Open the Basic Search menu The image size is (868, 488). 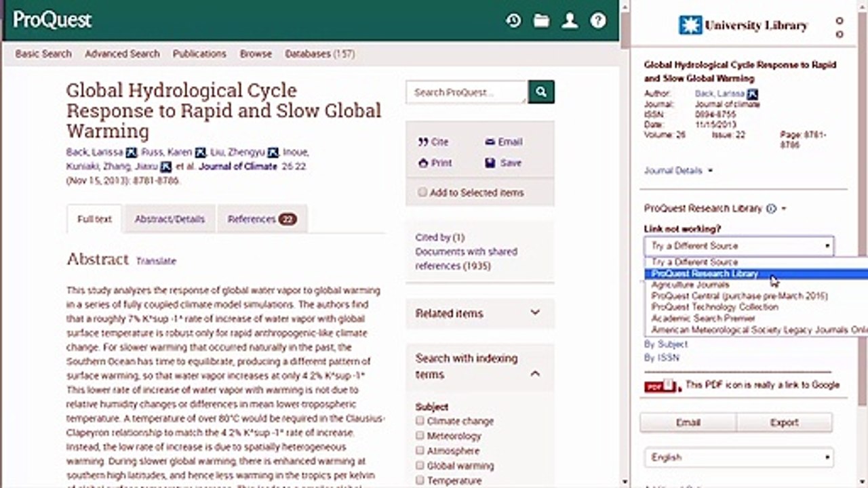coord(43,54)
